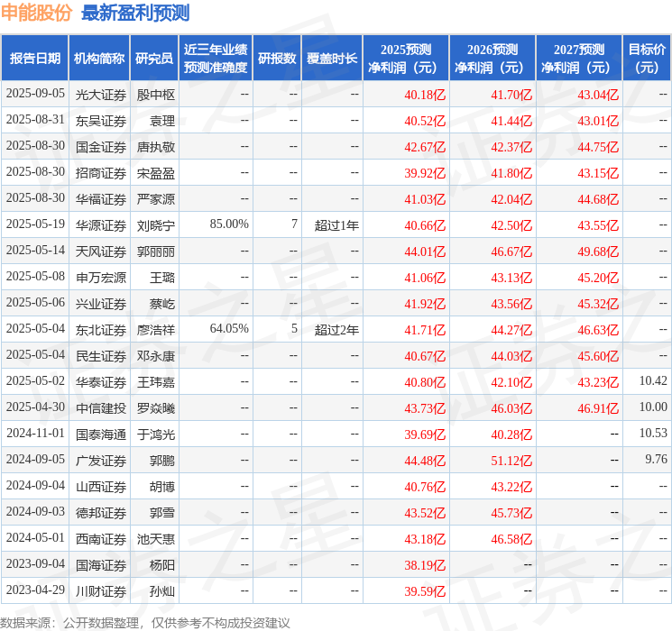
Task: Click the 64.05% accuracy value
Action: [x=229, y=328]
